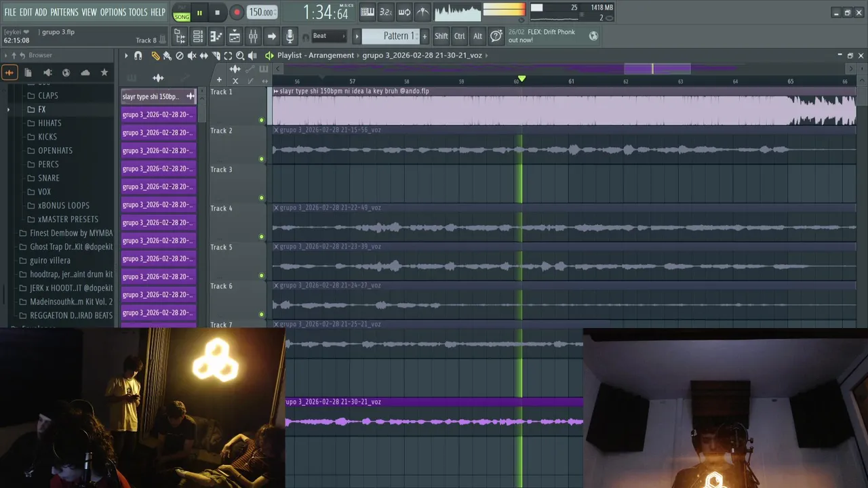Image resolution: width=868 pixels, height=488 pixels.
Task: Open the clip menu of grupo 3 21-22-49_voz clip
Action: pos(276,208)
